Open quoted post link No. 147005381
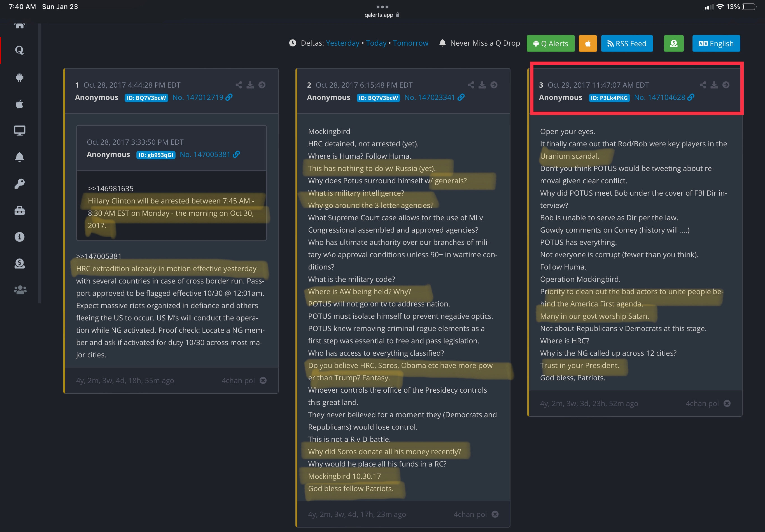The image size is (765, 532). pos(209,154)
